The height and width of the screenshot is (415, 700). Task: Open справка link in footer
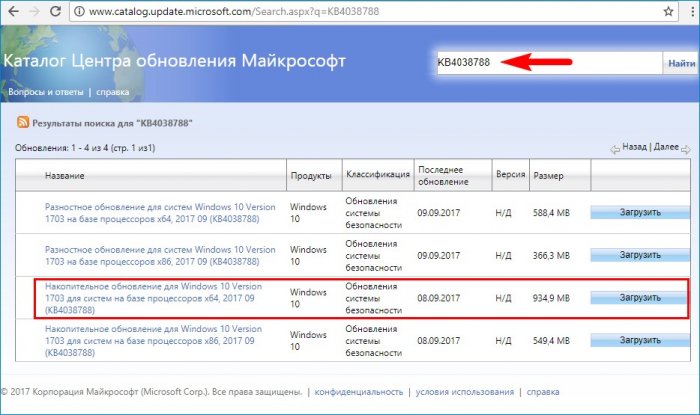coord(543,392)
